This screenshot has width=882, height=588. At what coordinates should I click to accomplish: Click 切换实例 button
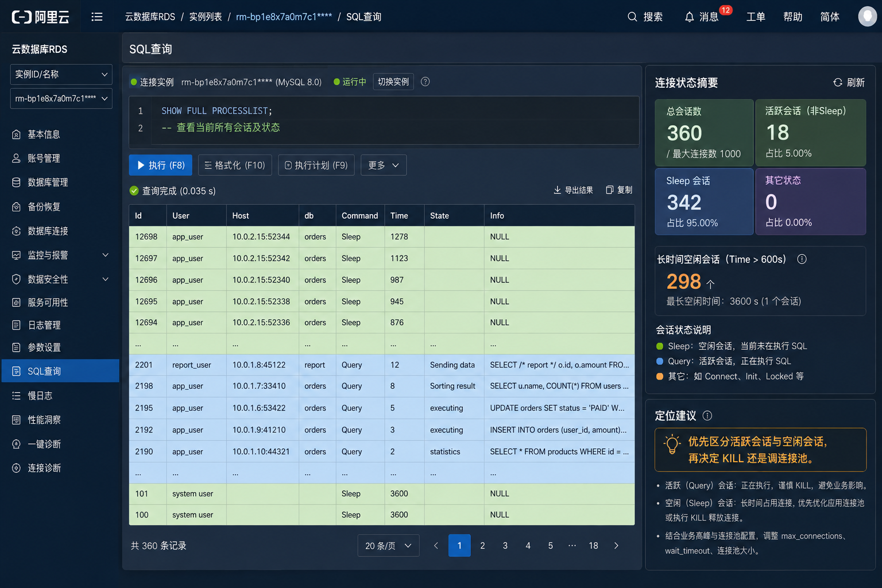(393, 82)
